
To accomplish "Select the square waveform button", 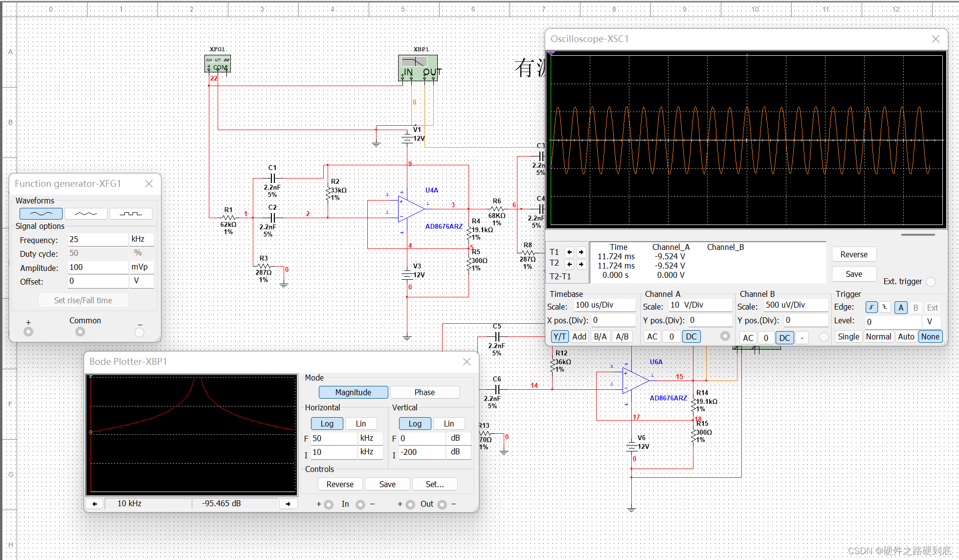I will click(x=131, y=214).
